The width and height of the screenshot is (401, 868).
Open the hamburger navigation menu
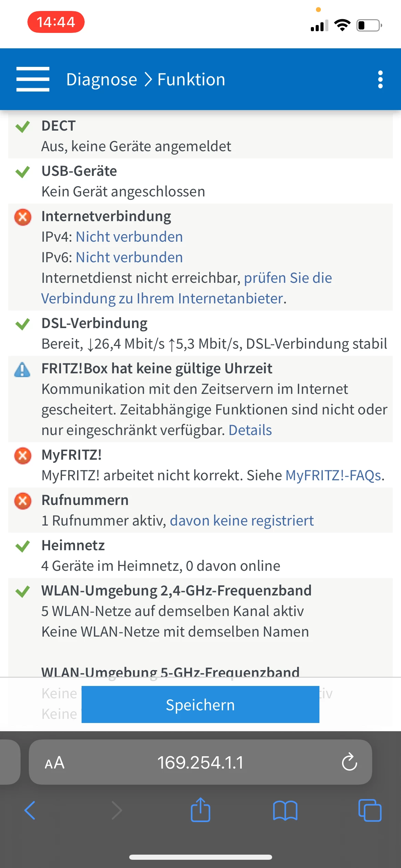tap(33, 79)
